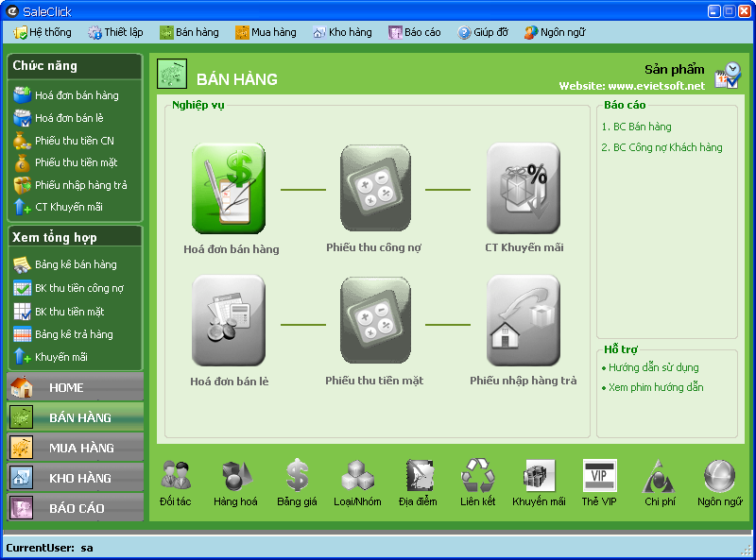Open the Ngôn ngữ menu
Image resolution: width=756 pixels, height=560 pixels.
[555, 32]
